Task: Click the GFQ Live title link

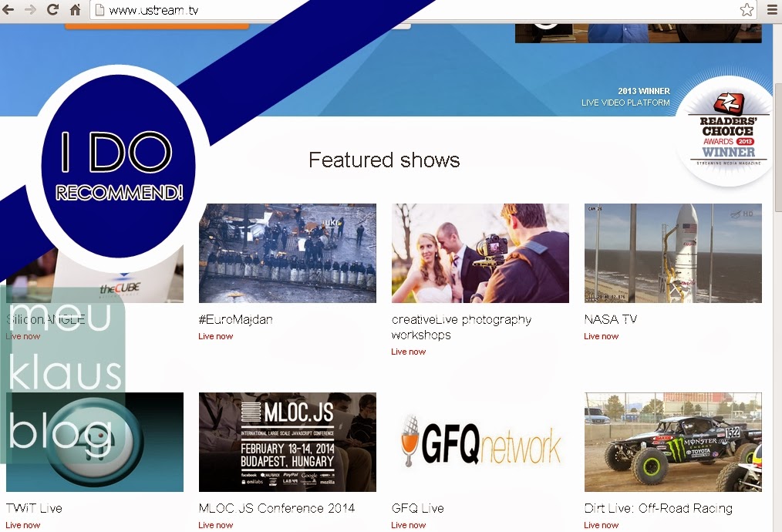Action: tap(418, 508)
